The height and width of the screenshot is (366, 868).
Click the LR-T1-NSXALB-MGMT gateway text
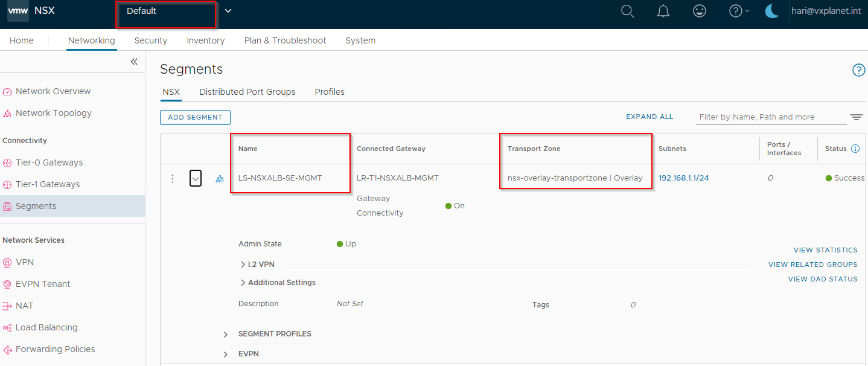[x=398, y=178]
